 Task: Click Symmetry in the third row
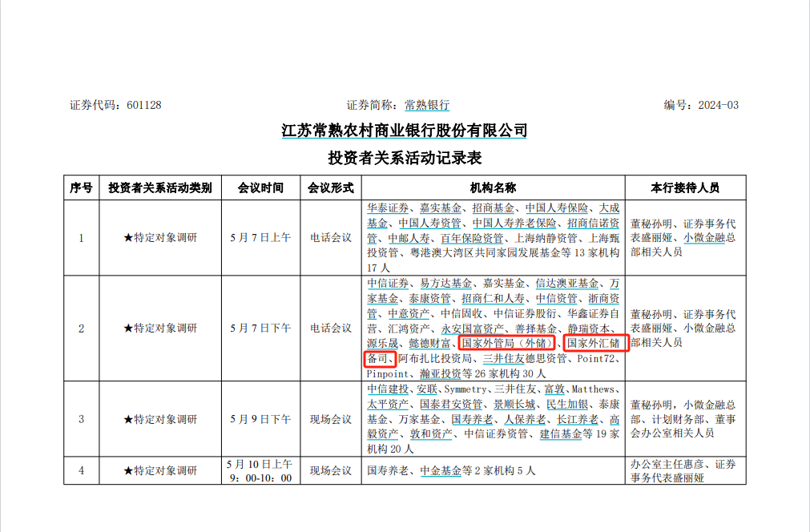click(465, 389)
